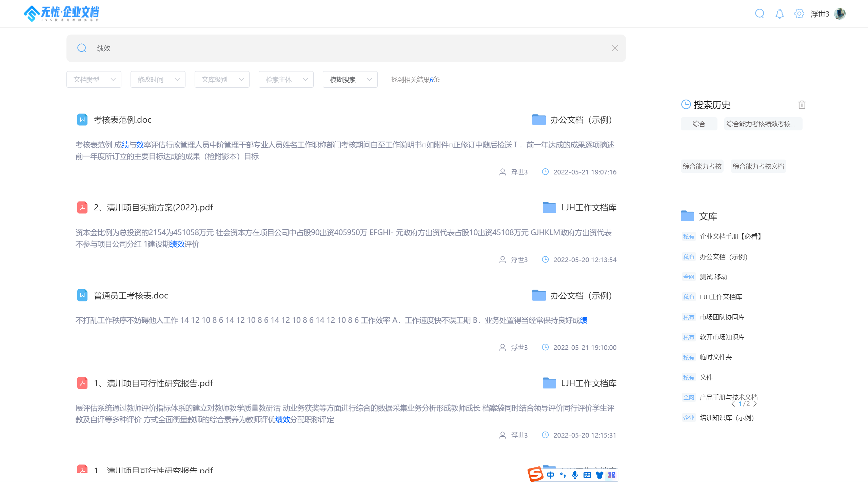Viewport: 868px width, 482px height.
Task: Open the 文库级别 filter dropdown
Action: pos(222,80)
